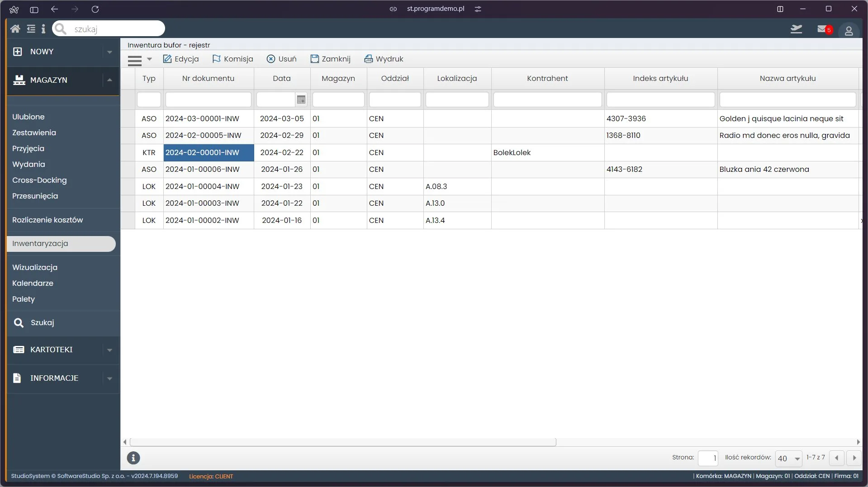Open the tab tiling icon
Screen dimensions: 868x487
[780, 9]
